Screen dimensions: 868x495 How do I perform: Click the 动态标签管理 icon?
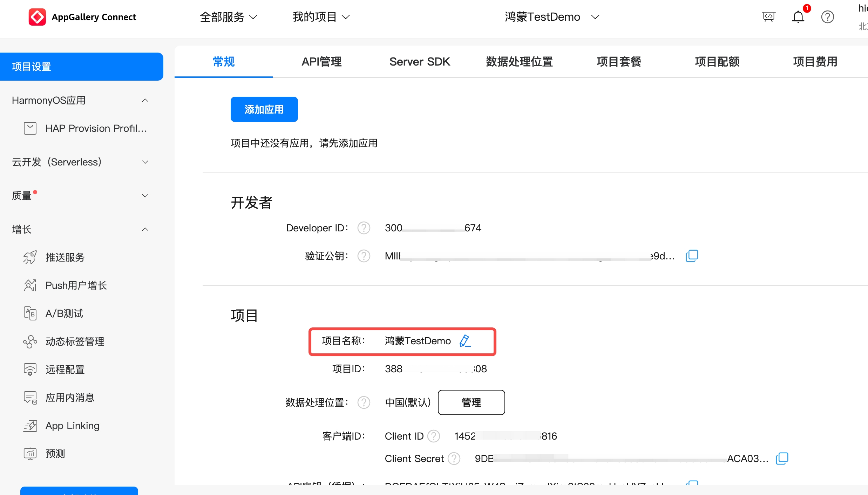coord(30,341)
